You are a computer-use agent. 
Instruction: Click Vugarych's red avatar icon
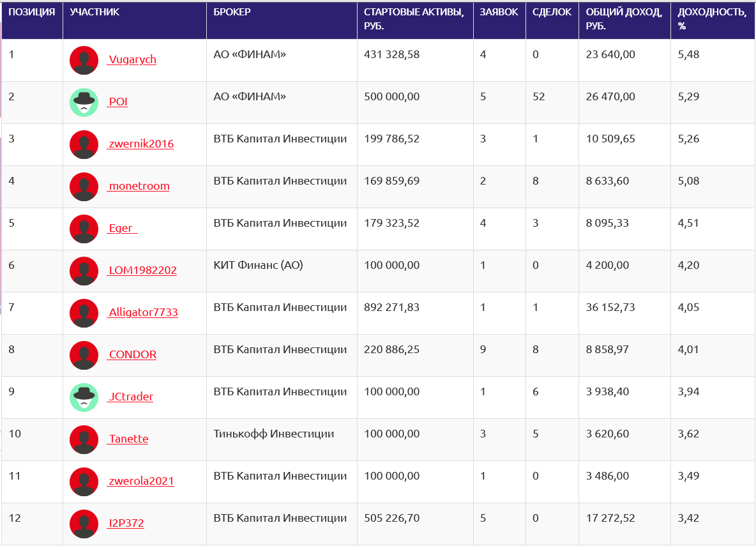pyautogui.click(x=84, y=61)
